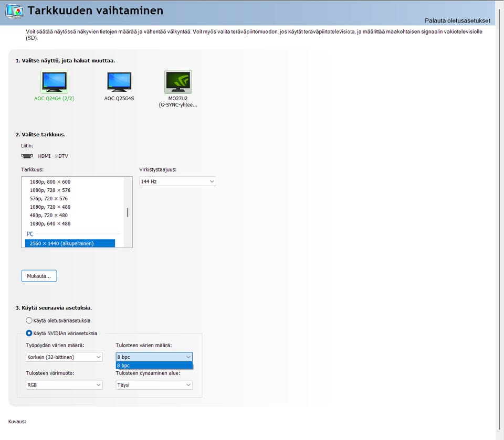The width and height of the screenshot is (504, 440).
Task: Click the Tarkkuuden vaihtaminen title icon
Action: (x=14, y=11)
